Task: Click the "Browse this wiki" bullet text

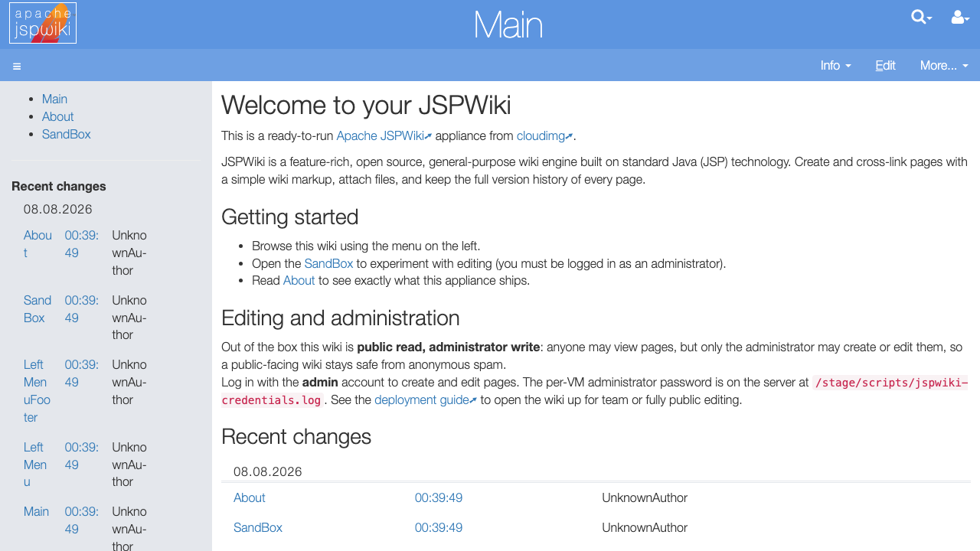Action: point(366,246)
